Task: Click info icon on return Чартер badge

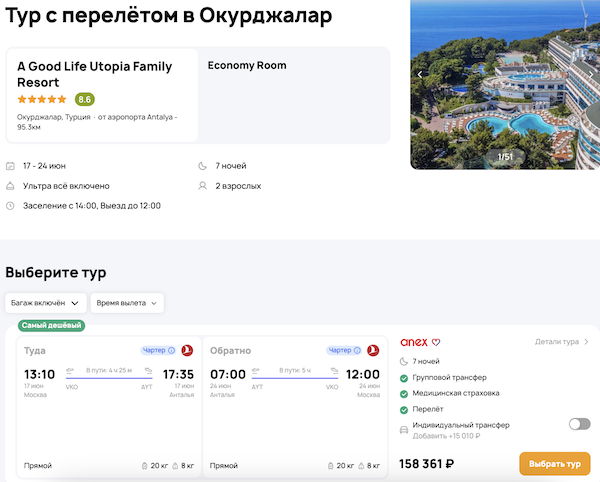Action: 359,350
